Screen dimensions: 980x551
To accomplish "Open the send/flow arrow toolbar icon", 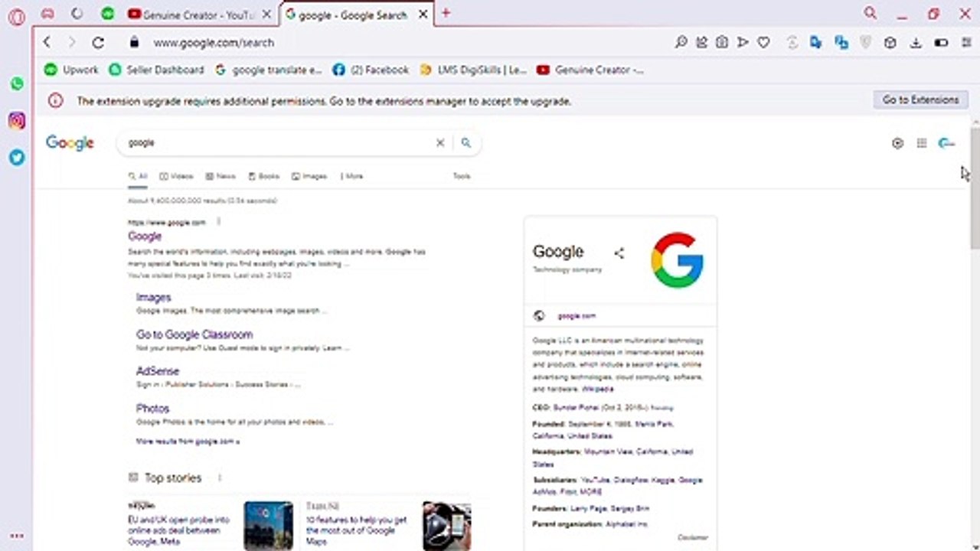I will point(743,43).
